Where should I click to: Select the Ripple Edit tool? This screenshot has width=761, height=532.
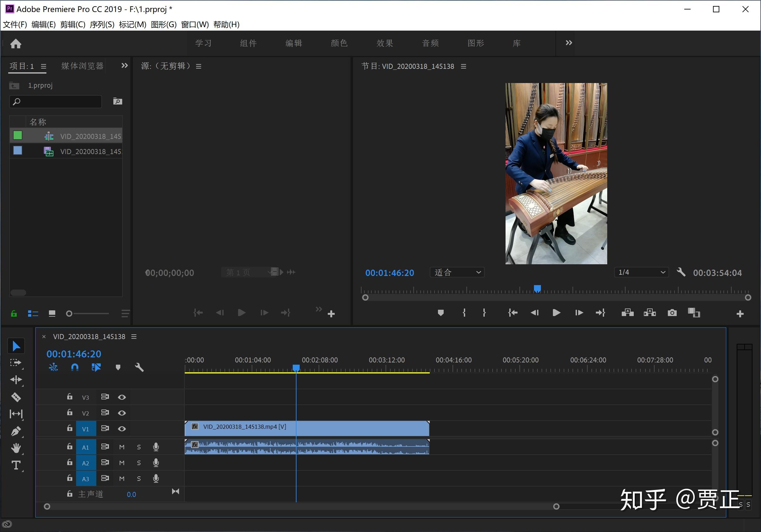tap(16, 380)
